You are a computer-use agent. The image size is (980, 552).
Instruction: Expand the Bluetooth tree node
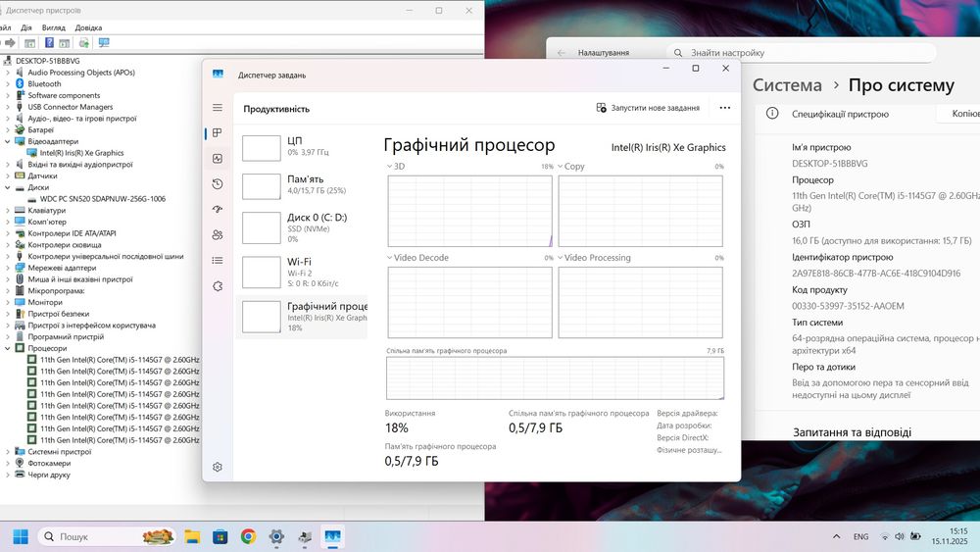pyautogui.click(x=8, y=83)
